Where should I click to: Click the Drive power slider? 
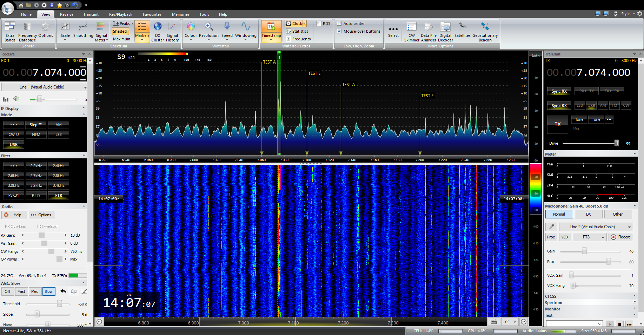pos(590,143)
